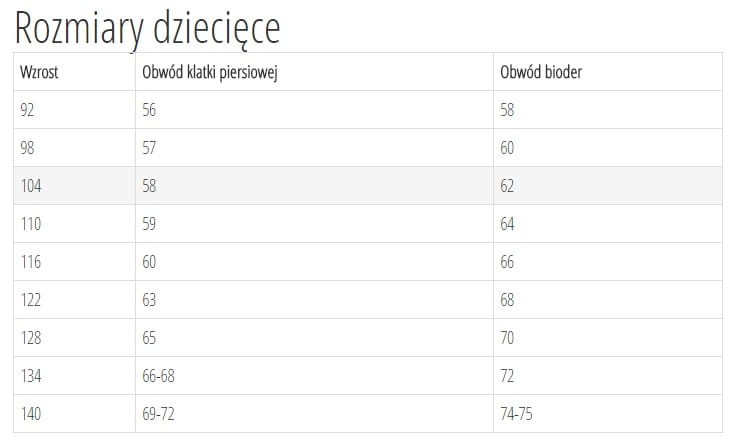Select the "Wzrost" column header
This screenshot has height=441, width=732.
(x=40, y=72)
